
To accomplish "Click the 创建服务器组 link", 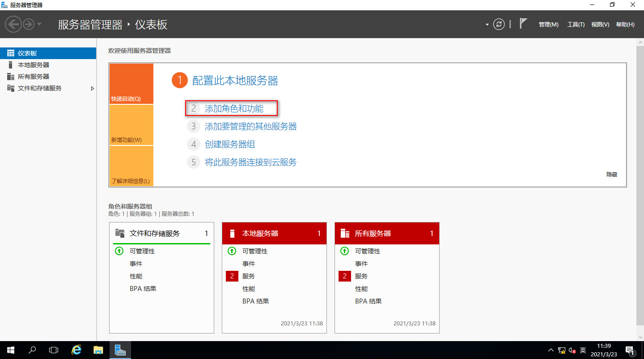I will coord(230,144).
